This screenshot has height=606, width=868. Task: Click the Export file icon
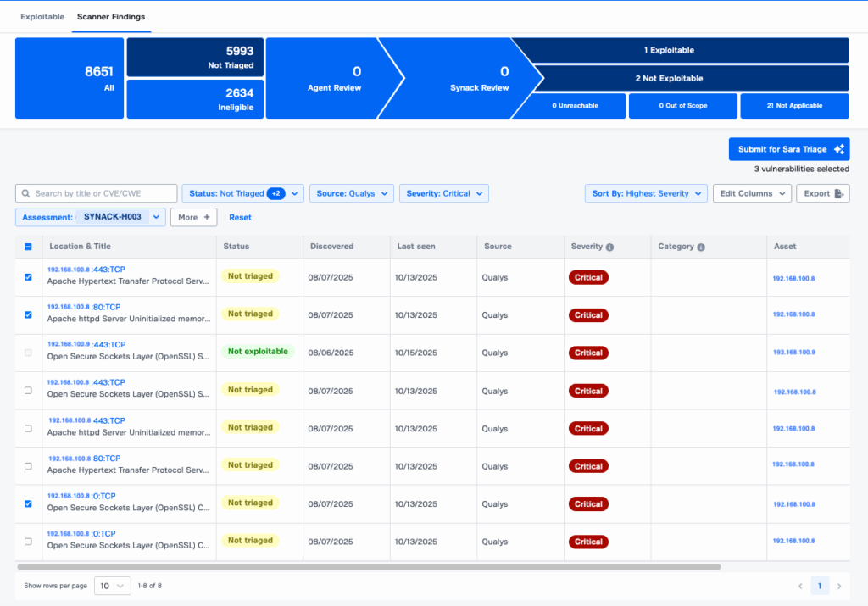[x=838, y=193]
